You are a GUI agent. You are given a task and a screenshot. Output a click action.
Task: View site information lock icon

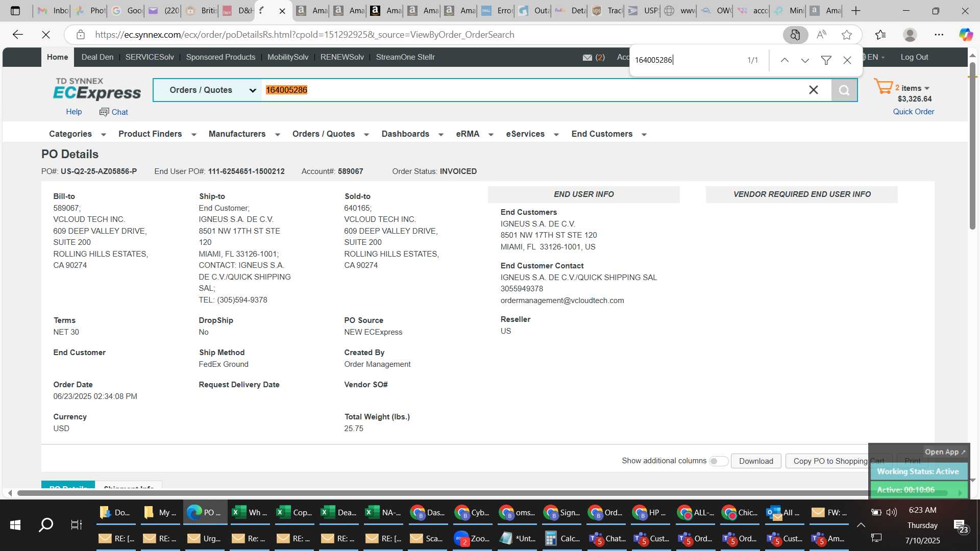[80, 35]
